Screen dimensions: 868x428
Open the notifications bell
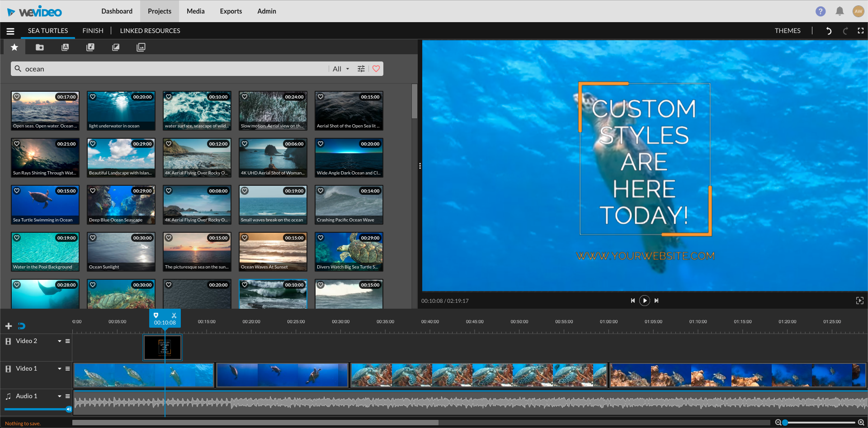pyautogui.click(x=840, y=11)
